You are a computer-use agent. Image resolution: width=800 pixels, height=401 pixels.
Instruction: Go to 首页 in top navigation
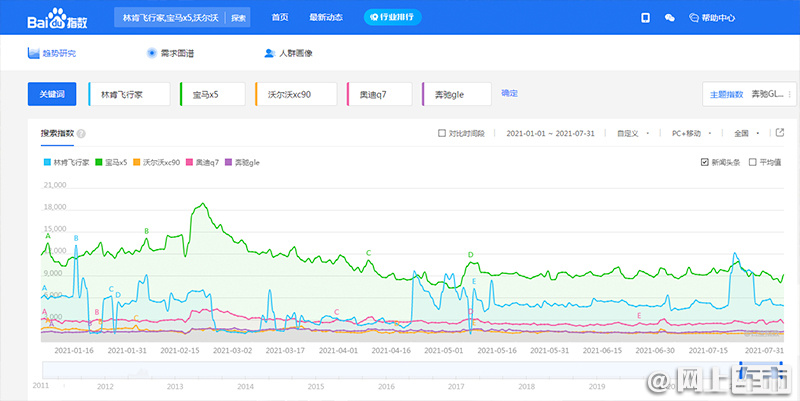[x=280, y=17]
